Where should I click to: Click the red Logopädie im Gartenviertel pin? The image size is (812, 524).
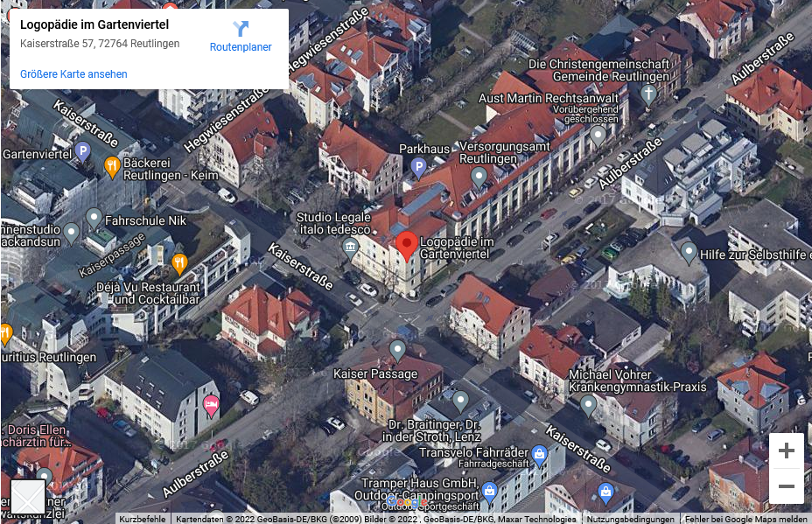[x=407, y=246]
